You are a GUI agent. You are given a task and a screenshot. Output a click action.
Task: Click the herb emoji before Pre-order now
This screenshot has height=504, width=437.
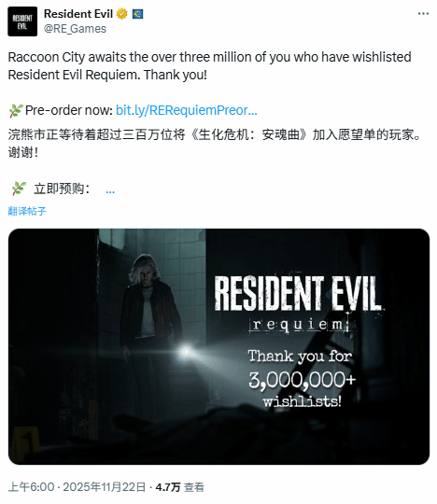point(16,110)
